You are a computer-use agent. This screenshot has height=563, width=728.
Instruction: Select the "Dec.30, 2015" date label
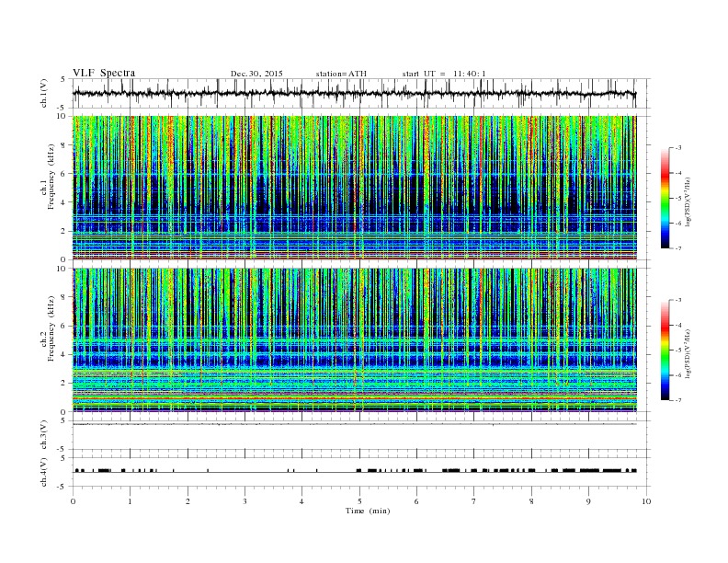[256, 74]
